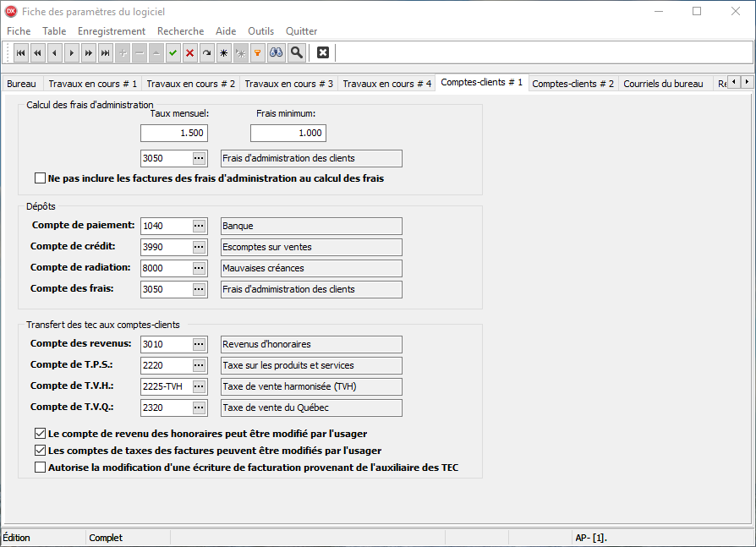Click the gray asterisk goto-bookmark icon
756x547 pixels.
(241, 53)
